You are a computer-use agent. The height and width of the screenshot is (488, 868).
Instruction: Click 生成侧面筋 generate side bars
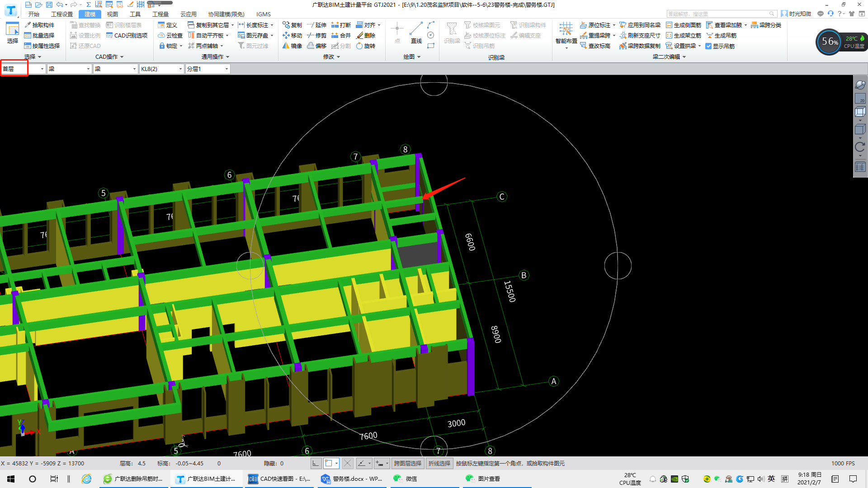(x=683, y=25)
